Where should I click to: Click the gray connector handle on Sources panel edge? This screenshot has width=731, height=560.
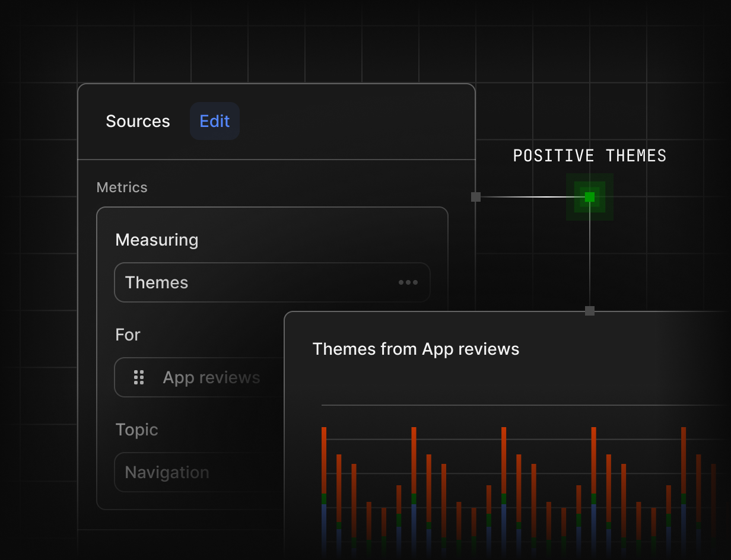476,197
